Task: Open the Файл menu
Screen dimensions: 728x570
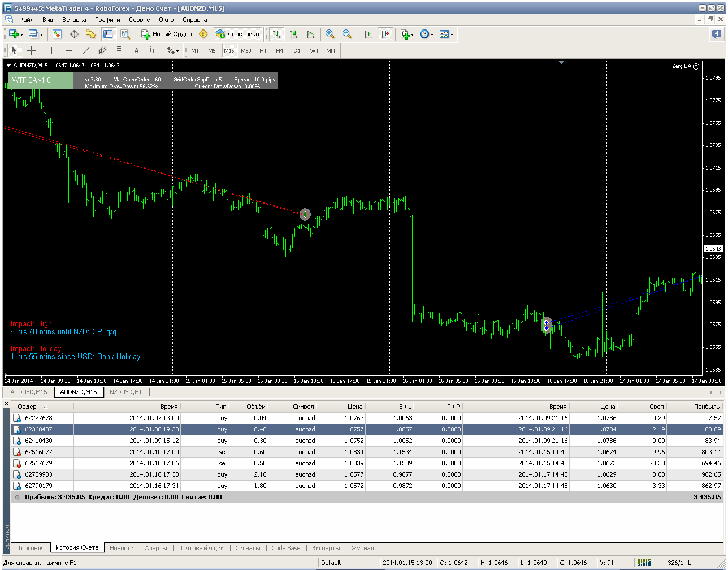Action: (25, 20)
